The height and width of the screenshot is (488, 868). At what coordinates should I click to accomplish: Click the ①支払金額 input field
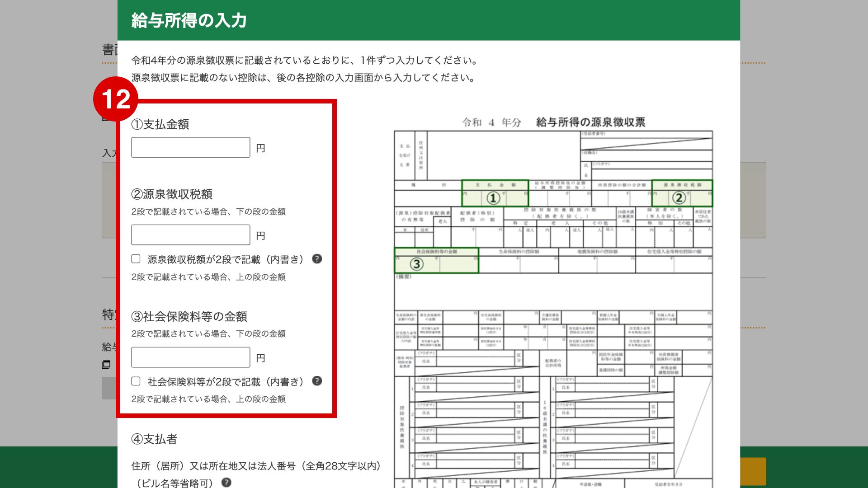190,147
